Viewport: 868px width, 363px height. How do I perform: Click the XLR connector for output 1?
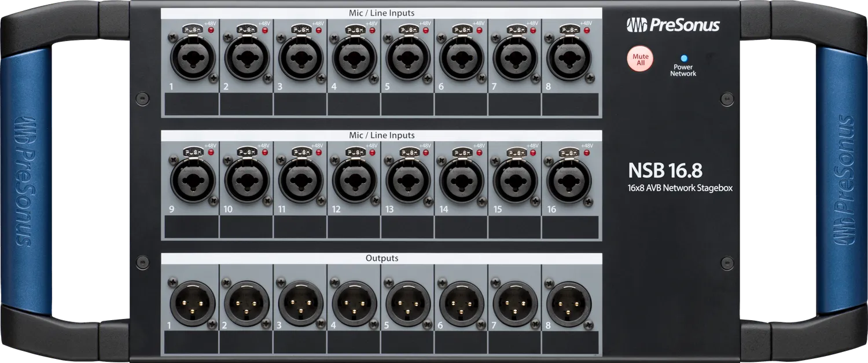193,304
